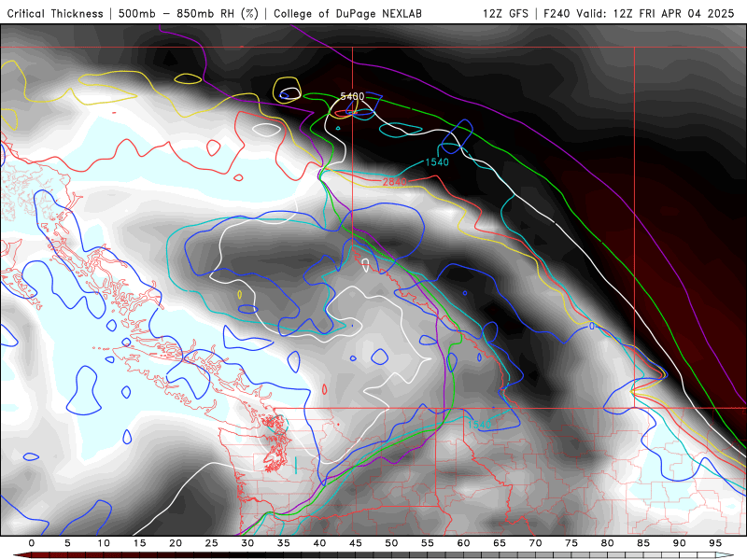Select the colorbar tick label '10'
747x560 pixels.
(x=104, y=543)
